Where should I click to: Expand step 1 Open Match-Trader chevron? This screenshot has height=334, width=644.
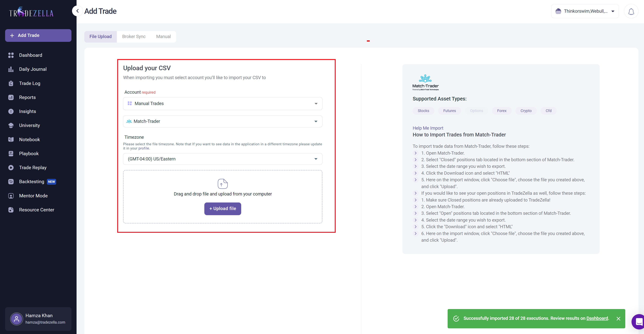(x=415, y=153)
